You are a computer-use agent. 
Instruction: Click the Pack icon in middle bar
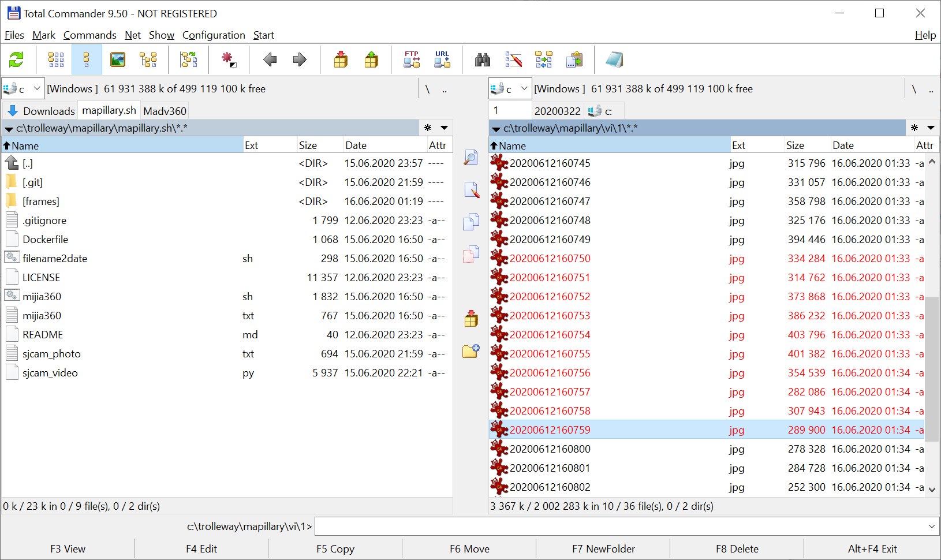[471, 318]
